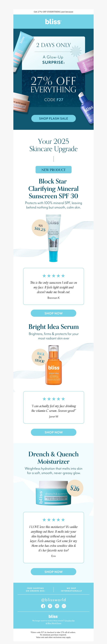
Task: Click the Block Star sunscreen tube image
Action: point(53,238)
